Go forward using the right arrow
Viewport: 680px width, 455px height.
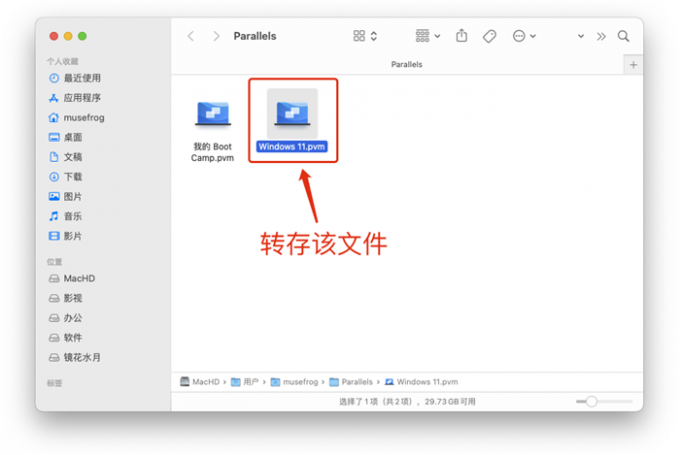216,36
